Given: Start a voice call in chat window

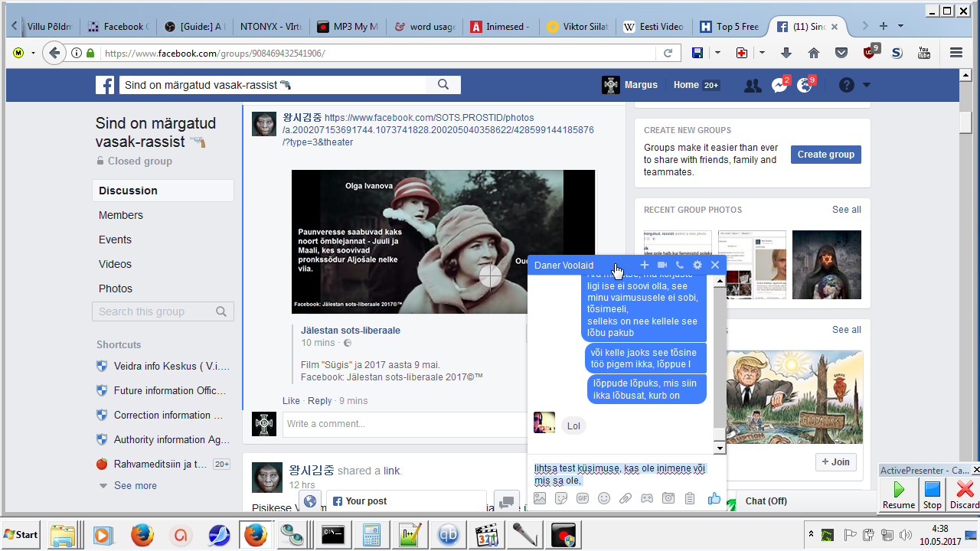Looking at the screenshot, I should pyautogui.click(x=680, y=265).
